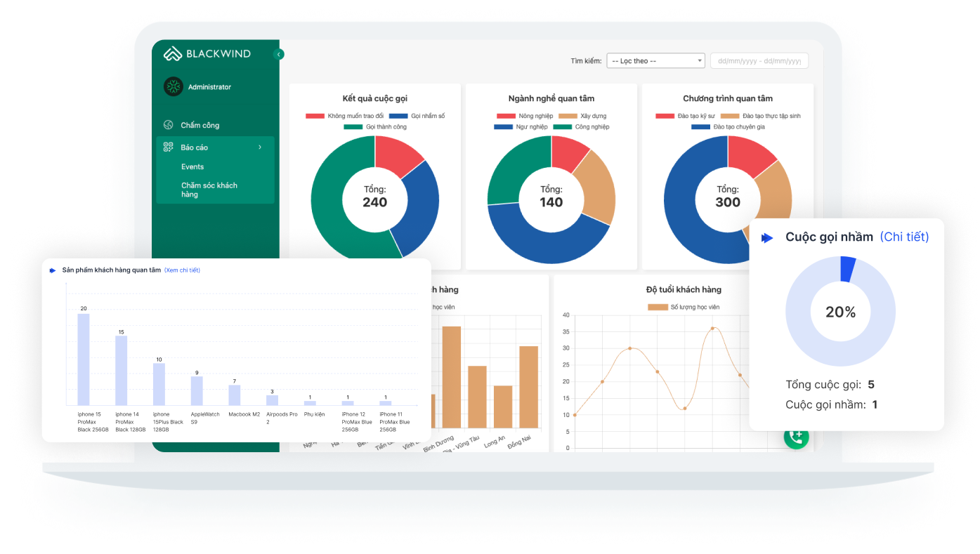Collapse the sidebar with arrow button
The height and width of the screenshot is (554, 980).
[x=279, y=54]
